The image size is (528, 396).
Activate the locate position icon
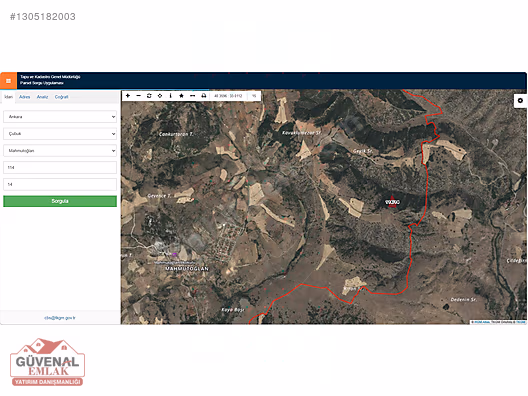[160, 96]
